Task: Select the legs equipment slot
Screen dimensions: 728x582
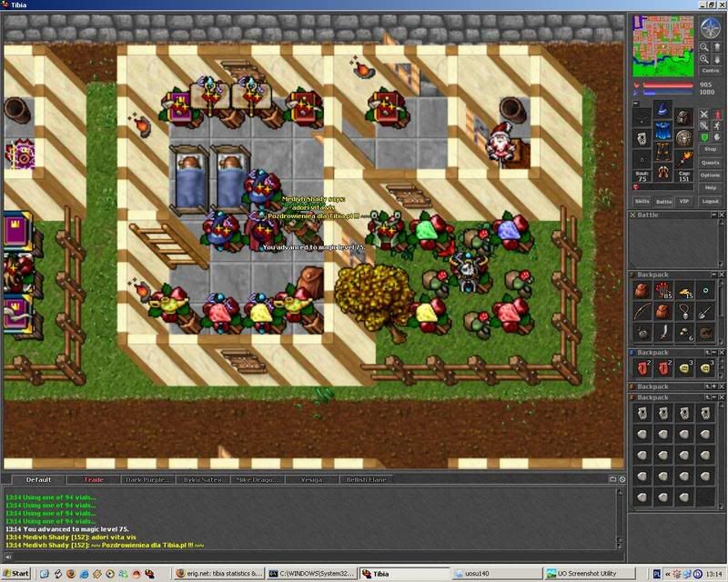Action: tap(662, 152)
